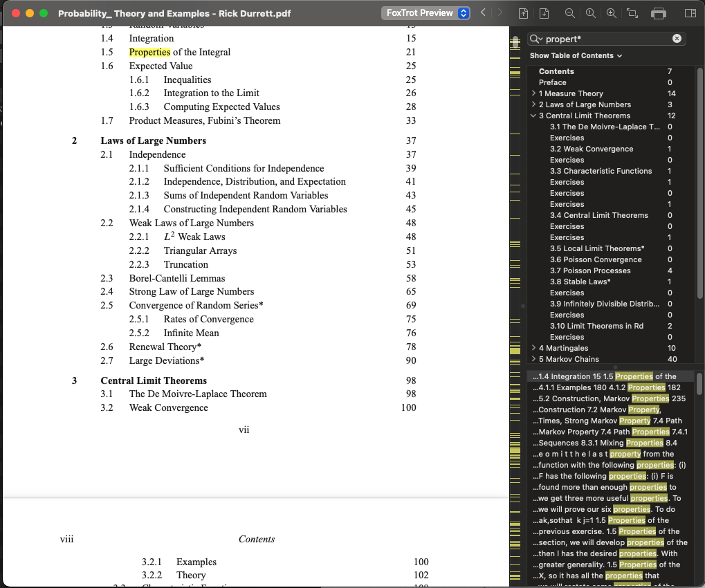Click the zoom to fit icon
The width and height of the screenshot is (705, 588).
632,13
